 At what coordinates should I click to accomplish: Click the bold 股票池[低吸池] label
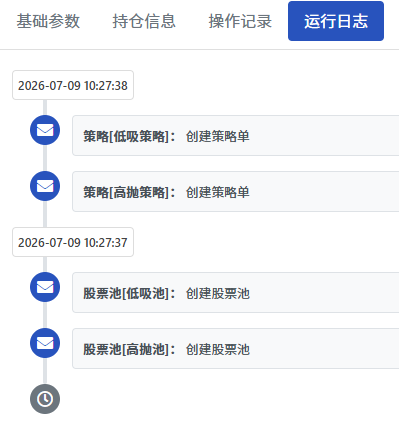tap(129, 293)
